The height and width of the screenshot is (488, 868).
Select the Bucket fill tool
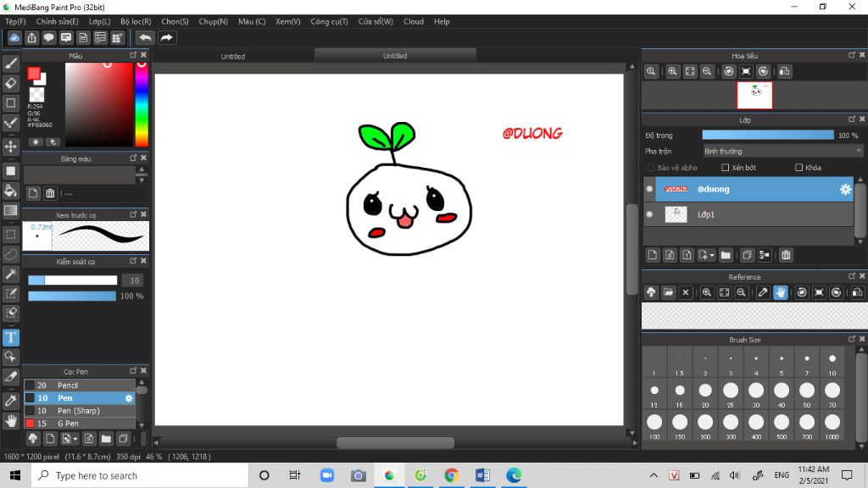tap(10, 191)
